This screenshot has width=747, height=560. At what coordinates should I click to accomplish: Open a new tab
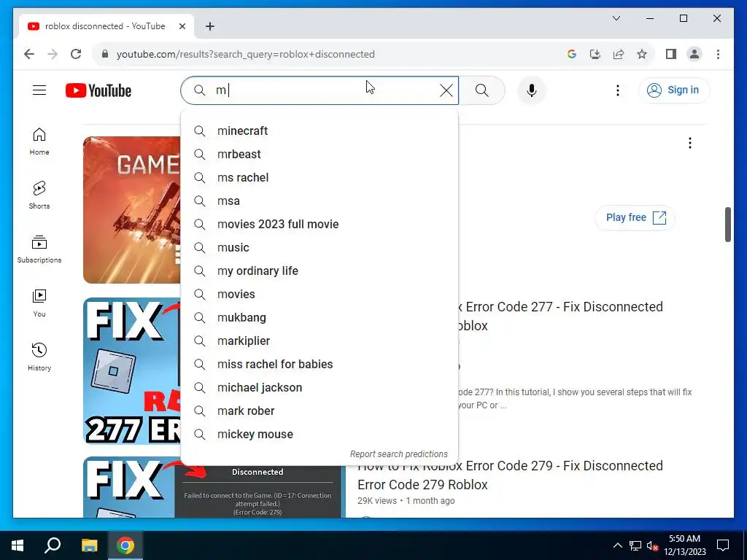(210, 26)
